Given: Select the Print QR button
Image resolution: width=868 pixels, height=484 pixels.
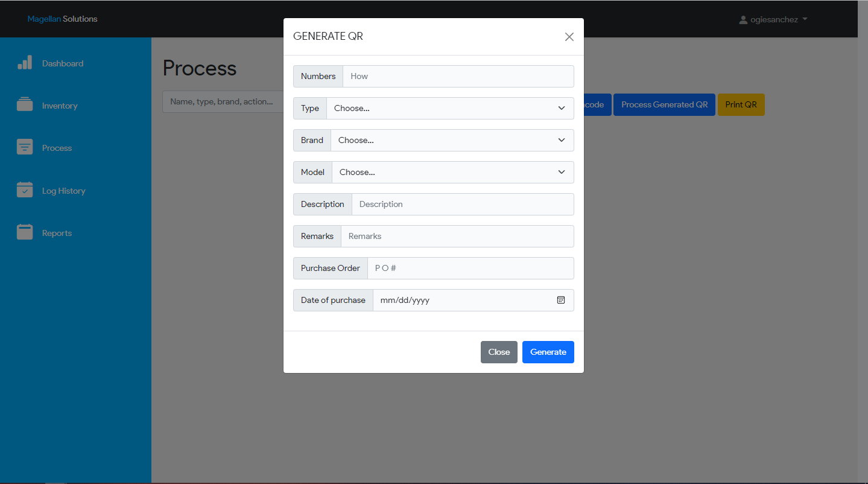Looking at the screenshot, I should click(741, 104).
